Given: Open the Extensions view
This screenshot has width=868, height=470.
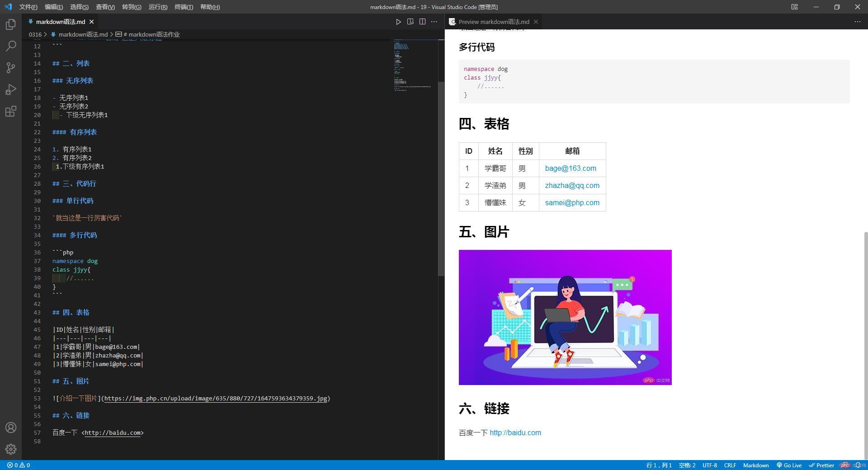Looking at the screenshot, I should tap(11, 111).
